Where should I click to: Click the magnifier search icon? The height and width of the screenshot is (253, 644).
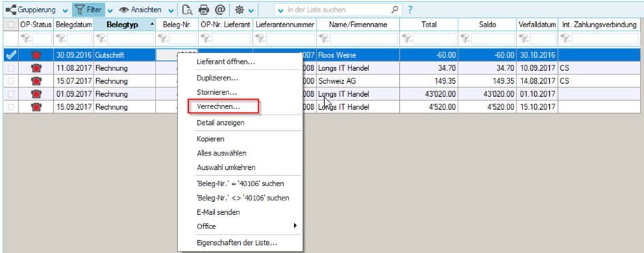pos(395,10)
